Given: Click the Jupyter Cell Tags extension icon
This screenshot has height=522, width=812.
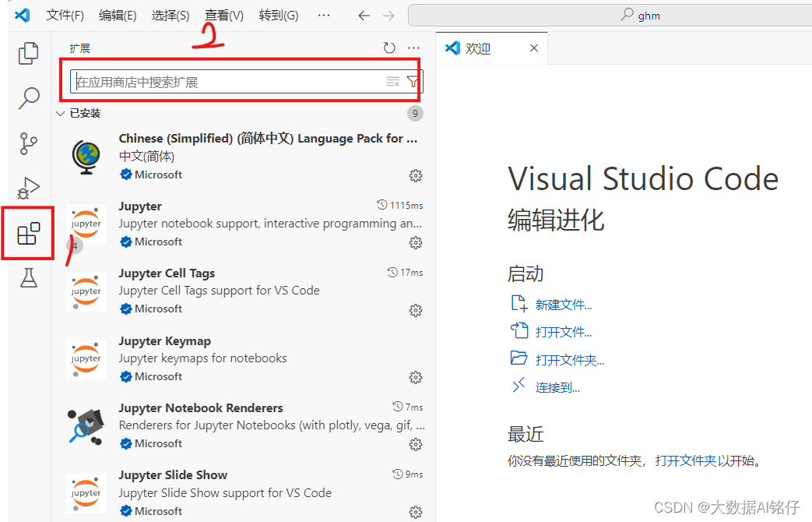Looking at the screenshot, I should [x=86, y=292].
